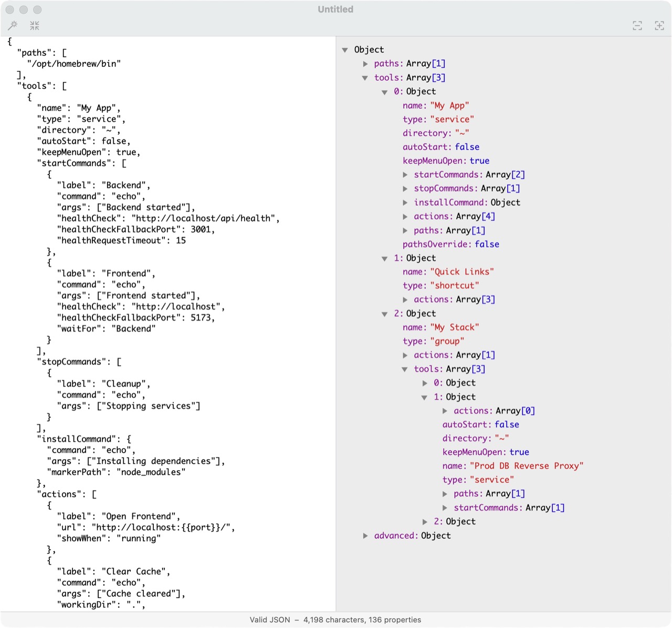This screenshot has height=628, width=672.
Task: Expand the installCommand Object node
Action: [405, 203]
